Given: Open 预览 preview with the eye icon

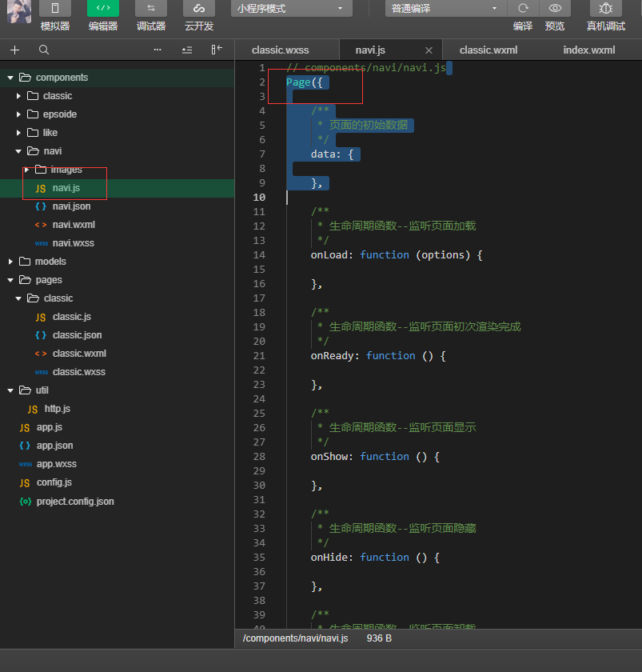Looking at the screenshot, I should (x=555, y=8).
